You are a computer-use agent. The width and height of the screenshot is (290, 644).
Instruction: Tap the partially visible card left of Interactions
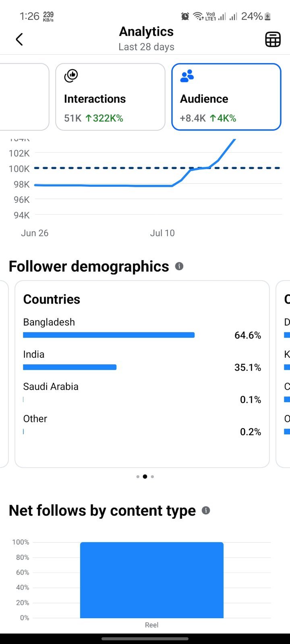pyautogui.click(x=24, y=97)
